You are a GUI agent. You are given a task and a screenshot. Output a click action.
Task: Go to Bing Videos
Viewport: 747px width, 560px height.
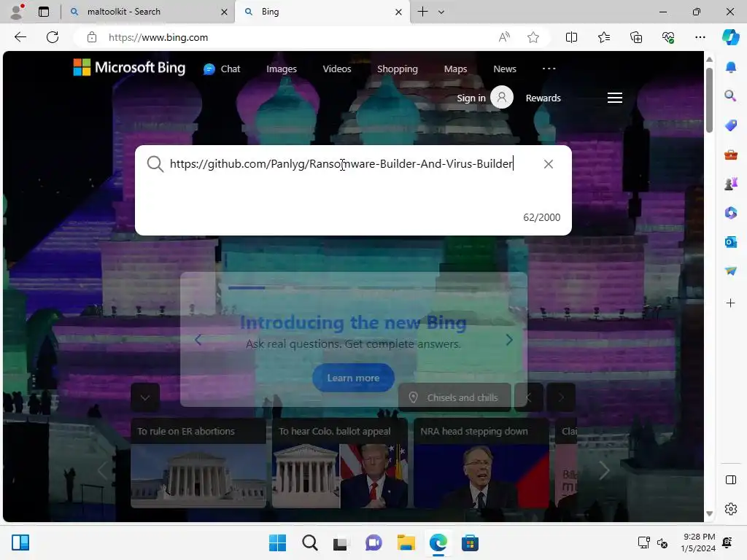click(337, 69)
